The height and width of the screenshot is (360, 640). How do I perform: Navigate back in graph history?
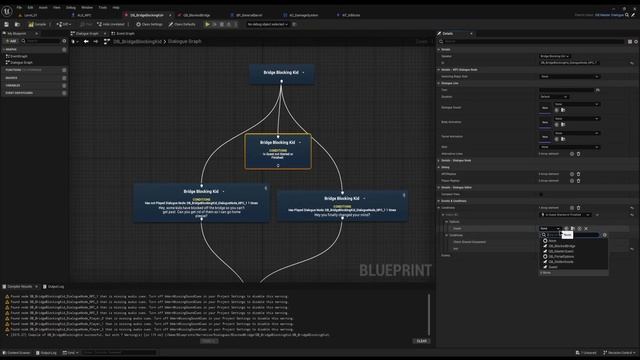(86, 42)
